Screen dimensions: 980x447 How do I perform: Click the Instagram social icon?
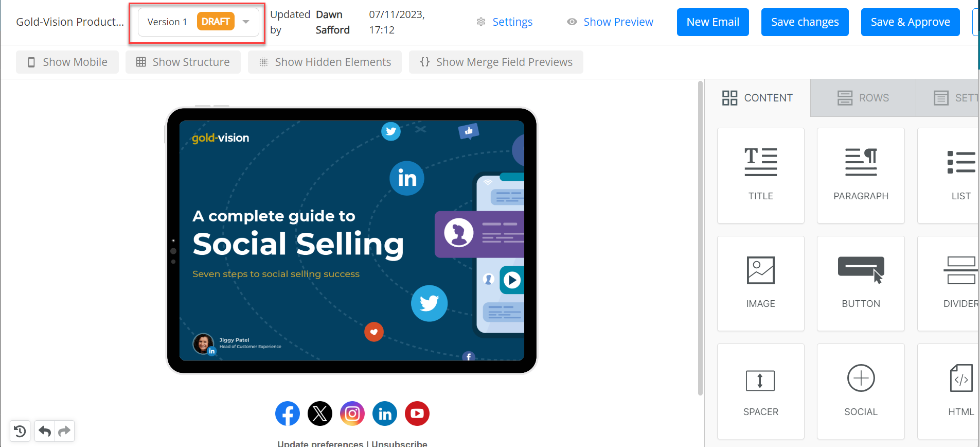pyautogui.click(x=352, y=414)
